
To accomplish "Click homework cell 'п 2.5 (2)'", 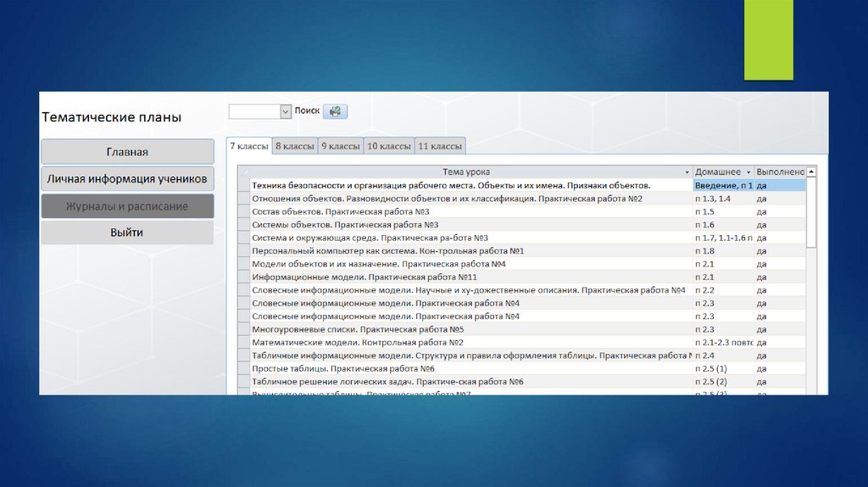I will pos(724,382).
